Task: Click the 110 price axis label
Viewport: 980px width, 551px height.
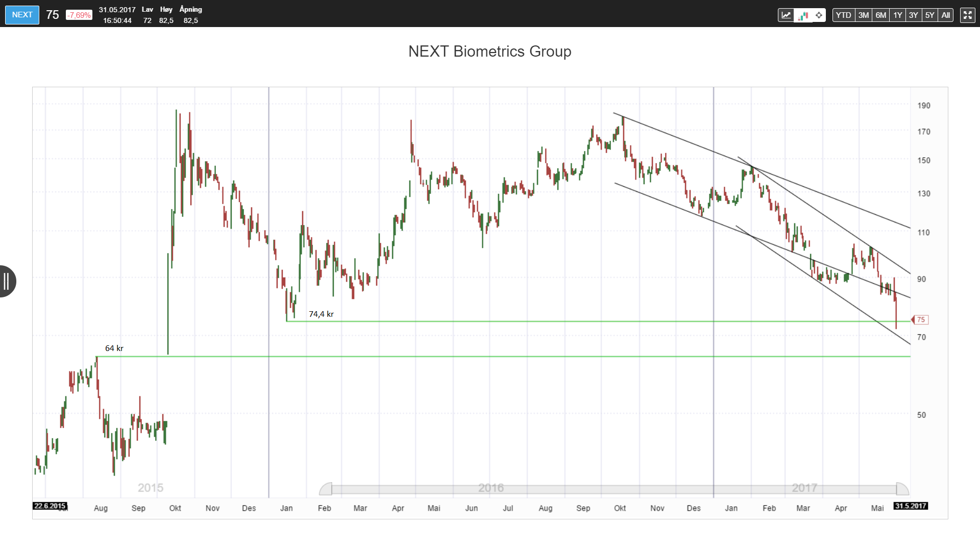Action: pyautogui.click(x=924, y=233)
